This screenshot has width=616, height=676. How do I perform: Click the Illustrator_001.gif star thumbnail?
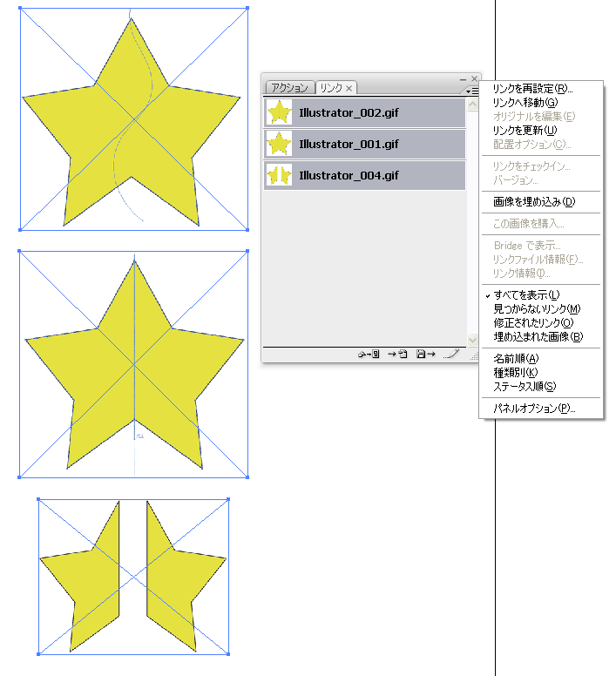pos(279,144)
